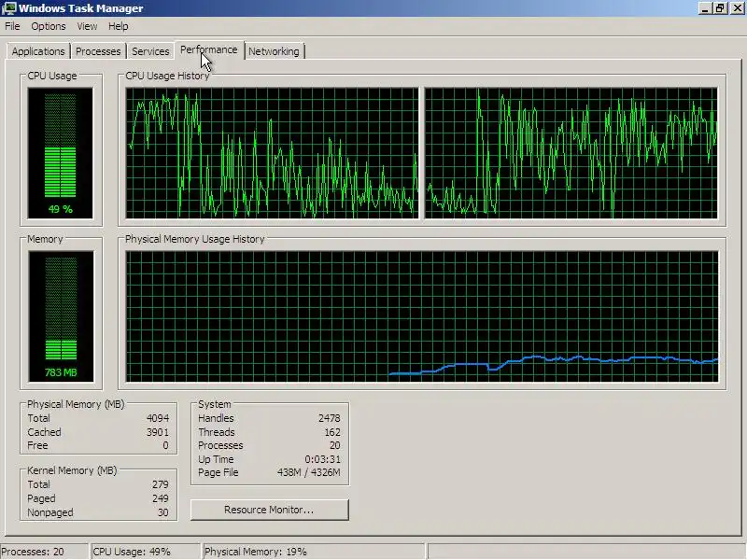The width and height of the screenshot is (747, 560).
Task: Open the File menu
Action: pyautogui.click(x=12, y=26)
